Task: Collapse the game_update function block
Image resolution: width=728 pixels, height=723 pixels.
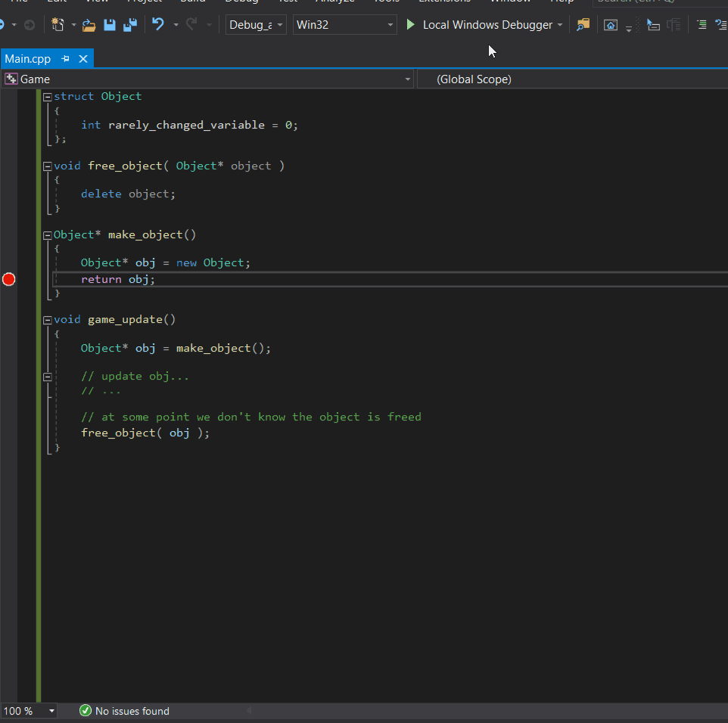Action: [48, 320]
